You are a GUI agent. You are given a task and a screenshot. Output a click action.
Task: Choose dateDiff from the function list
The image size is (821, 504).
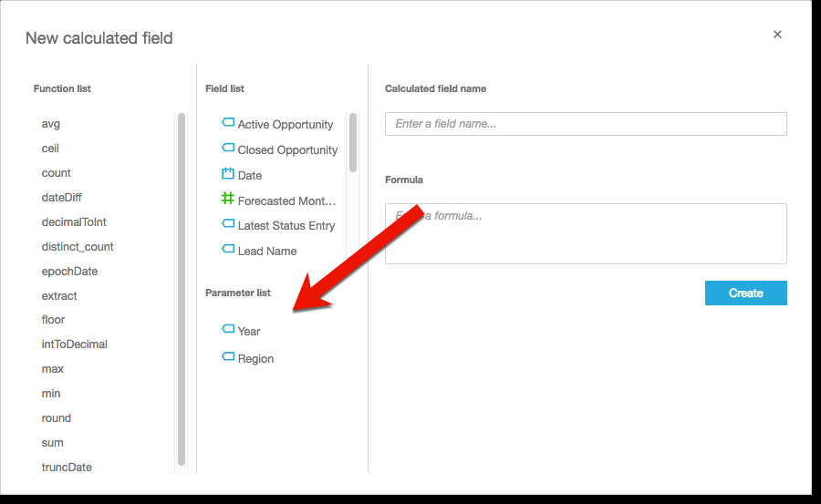(x=62, y=198)
